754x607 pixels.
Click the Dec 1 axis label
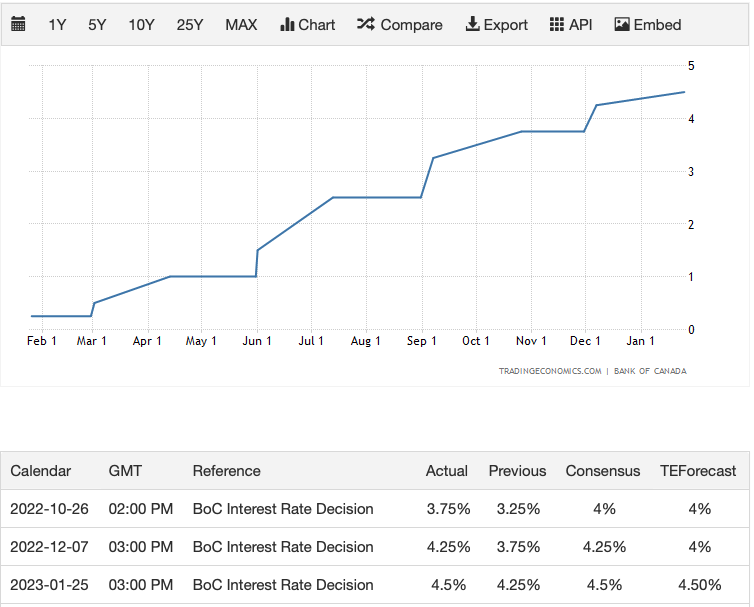tap(585, 341)
